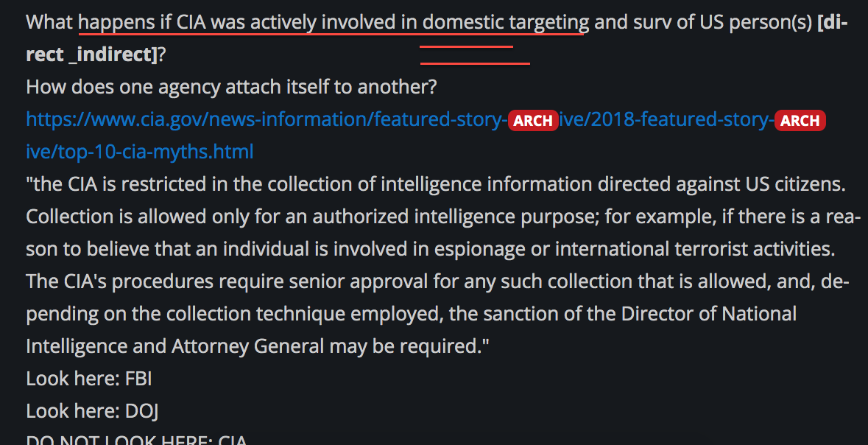Click the underlined phrase 'domestic targeting'
This screenshot has height=445, width=868.
click(x=506, y=23)
